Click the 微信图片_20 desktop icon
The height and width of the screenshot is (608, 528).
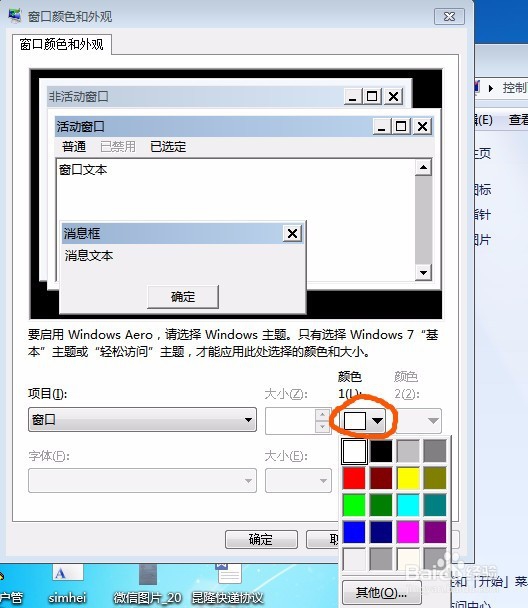click(x=147, y=584)
